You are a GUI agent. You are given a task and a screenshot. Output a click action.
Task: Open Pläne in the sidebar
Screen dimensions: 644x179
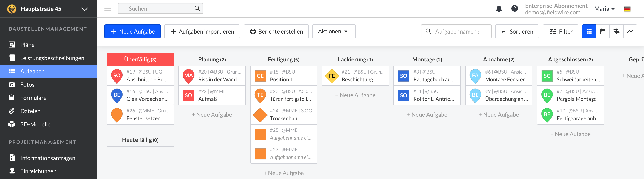click(x=27, y=45)
